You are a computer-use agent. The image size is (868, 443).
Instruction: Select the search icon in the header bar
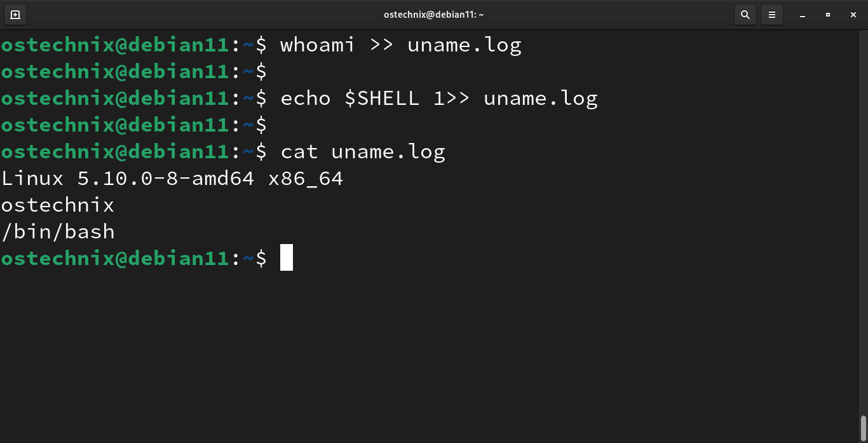tap(745, 14)
